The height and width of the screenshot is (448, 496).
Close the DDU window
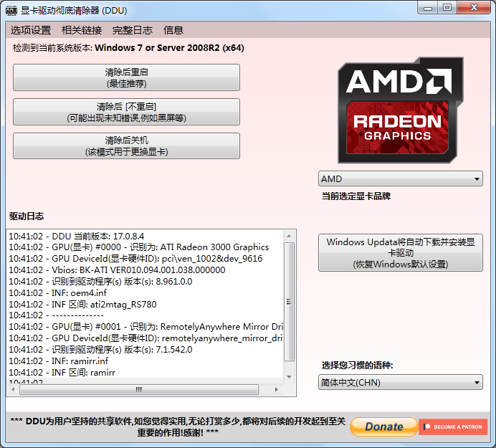click(474, 8)
